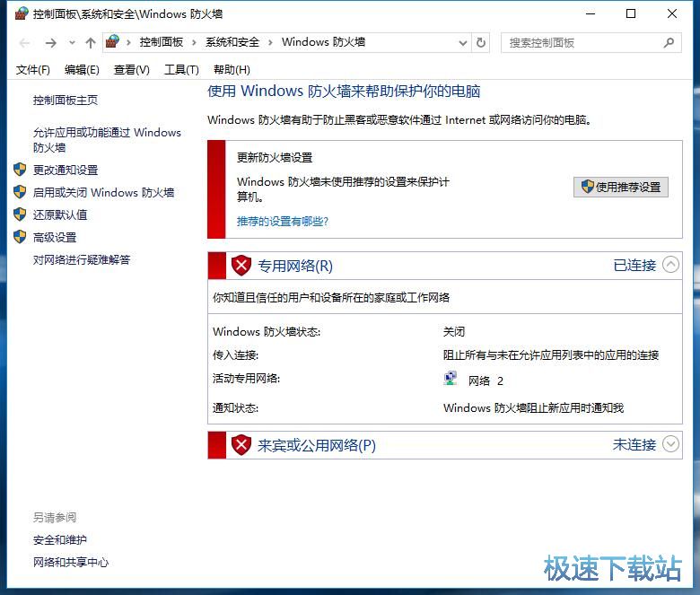
Task: Click the firewall icon in address bar
Action: [112, 42]
